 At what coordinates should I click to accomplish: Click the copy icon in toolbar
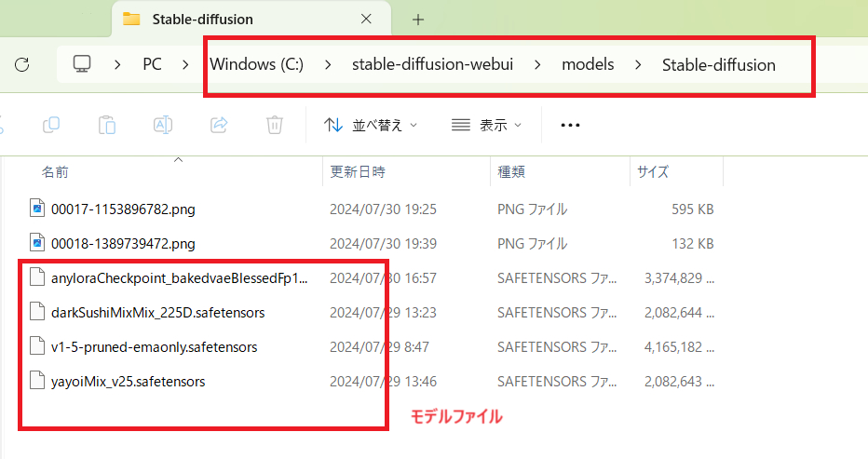[51, 125]
